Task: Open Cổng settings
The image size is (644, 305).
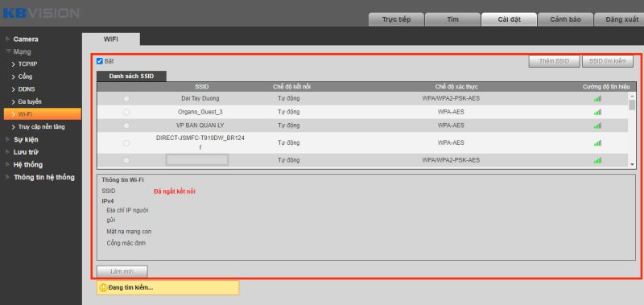Action: pos(25,76)
